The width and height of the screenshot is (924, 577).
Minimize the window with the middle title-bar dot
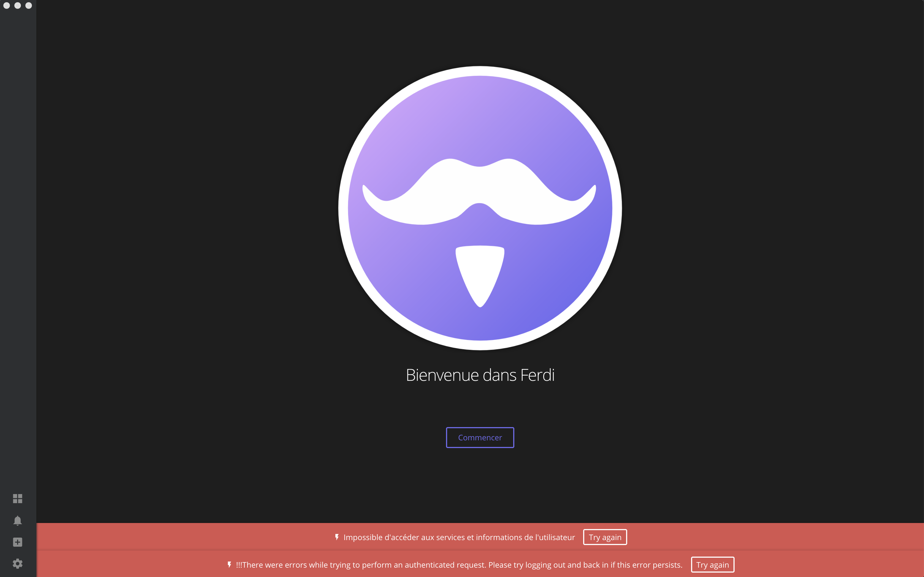[x=18, y=5]
